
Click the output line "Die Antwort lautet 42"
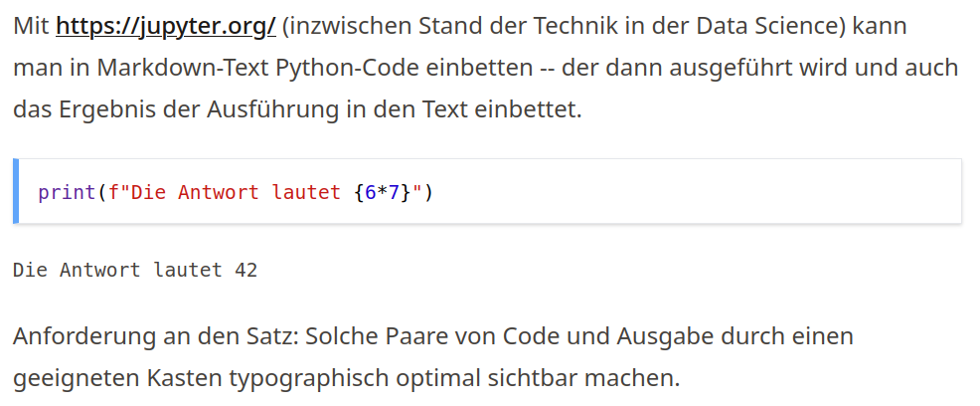135,270
